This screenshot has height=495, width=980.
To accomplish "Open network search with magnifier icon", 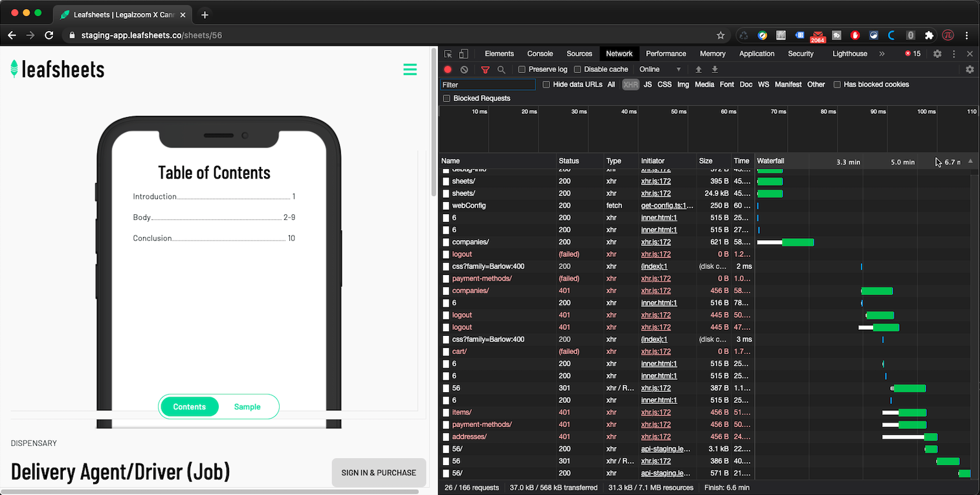I will coord(501,69).
